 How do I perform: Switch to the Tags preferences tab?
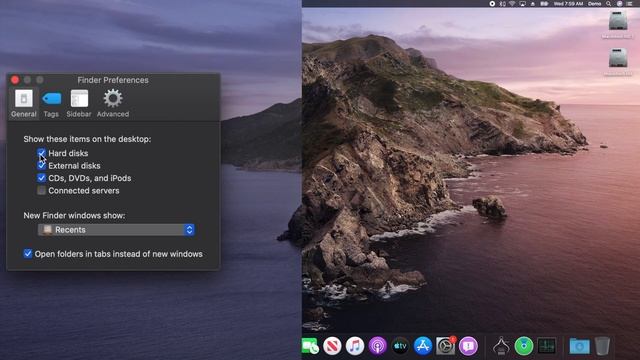pos(51,104)
